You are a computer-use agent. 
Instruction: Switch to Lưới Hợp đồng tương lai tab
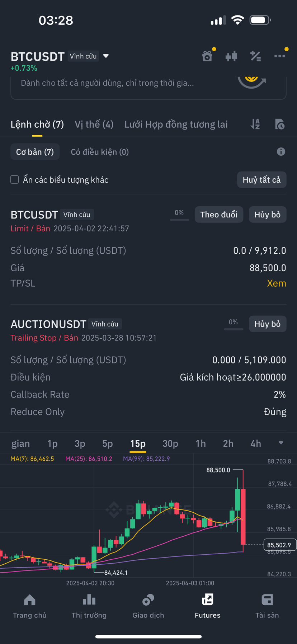[x=176, y=124]
